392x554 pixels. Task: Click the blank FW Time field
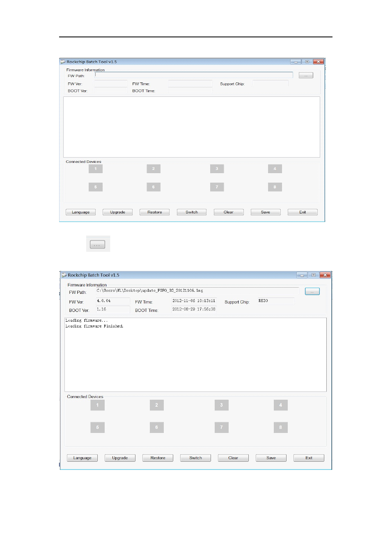[190, 84]
